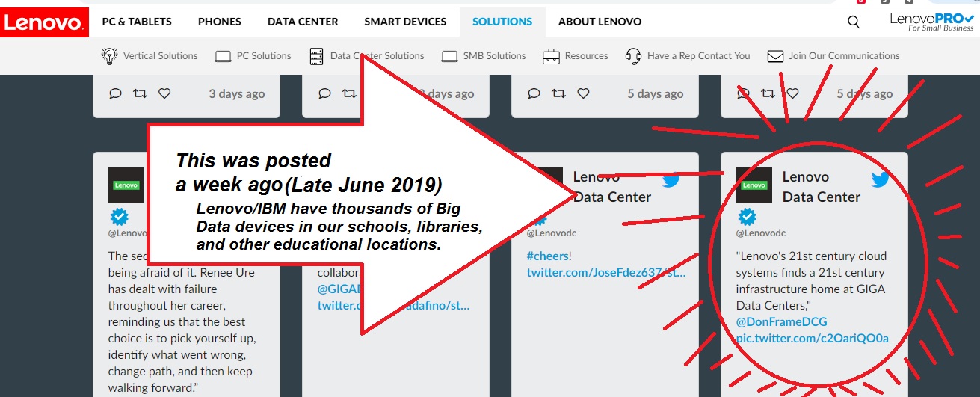Open the PC & TABLETS menu
980x397 pixels.
(137, 22)
